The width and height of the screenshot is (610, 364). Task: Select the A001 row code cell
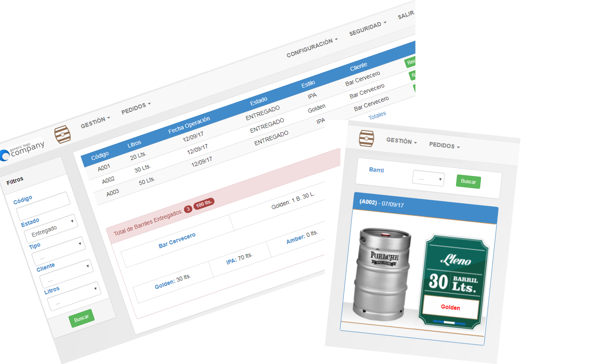pos(104,167)
